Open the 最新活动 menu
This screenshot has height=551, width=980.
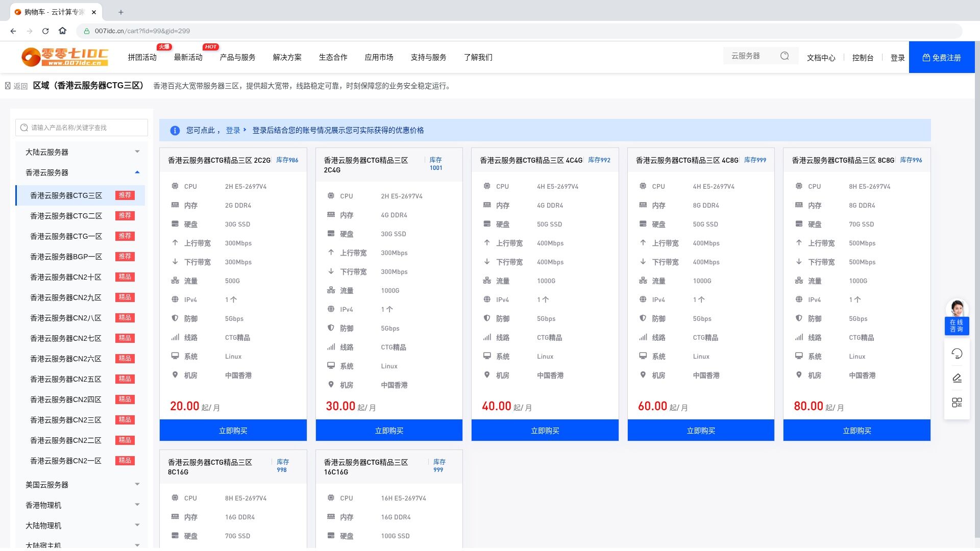point(188,57)
